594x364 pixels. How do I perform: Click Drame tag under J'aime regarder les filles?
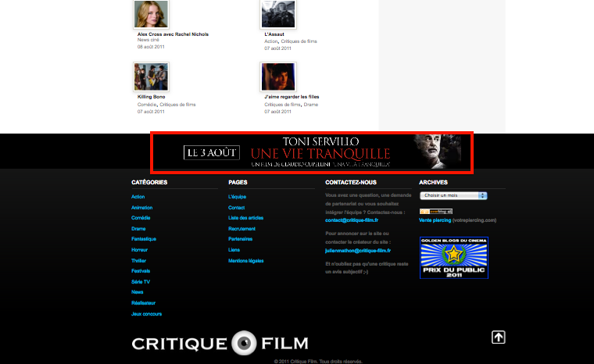pyautogui.click(x=310, y=105)
